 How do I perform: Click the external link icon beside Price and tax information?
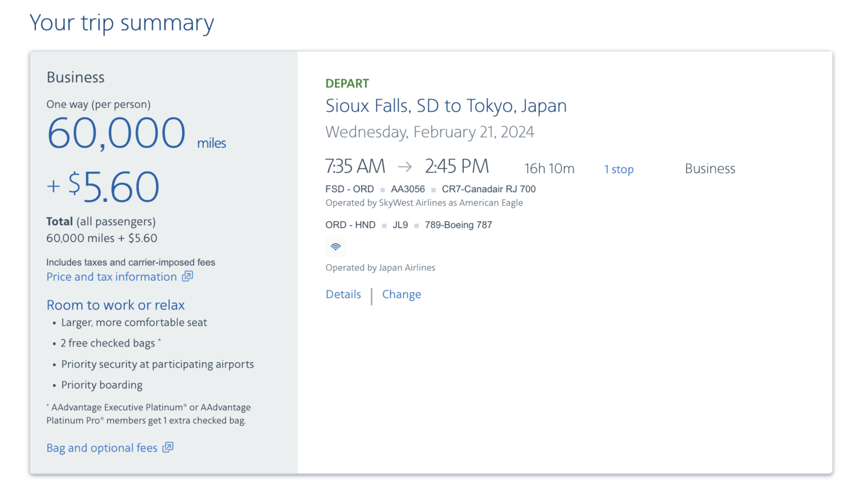coord(186,277)
